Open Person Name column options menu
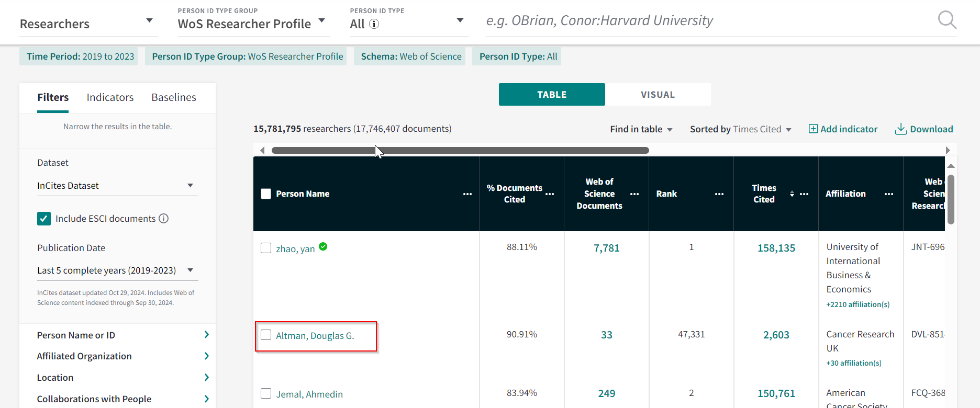 pyautogui.click(x=467, y=194)
